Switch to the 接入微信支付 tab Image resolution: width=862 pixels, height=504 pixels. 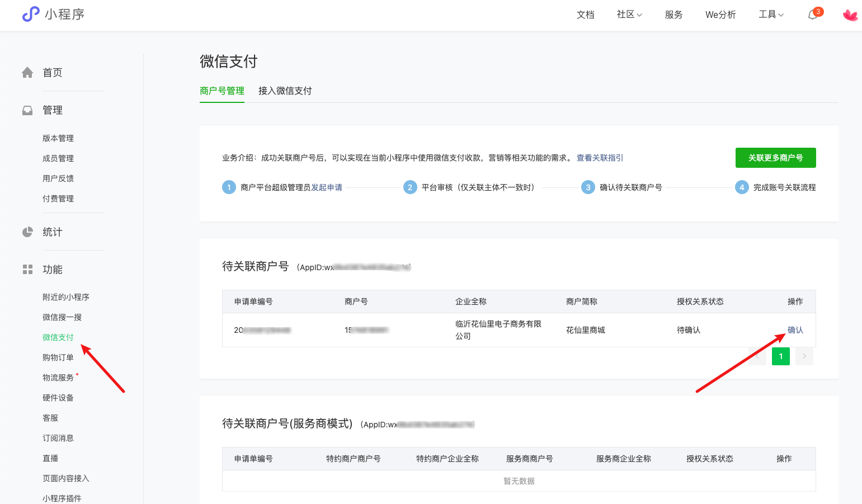point(285,91)
